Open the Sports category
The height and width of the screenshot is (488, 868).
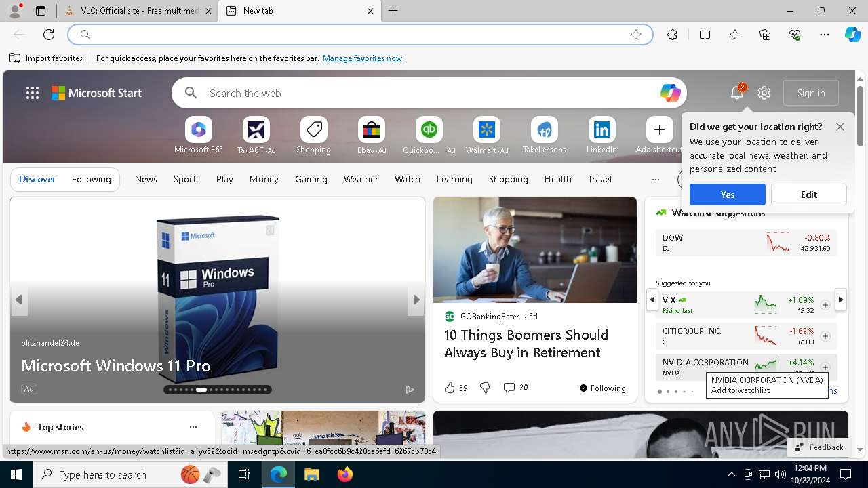point(186,179)
